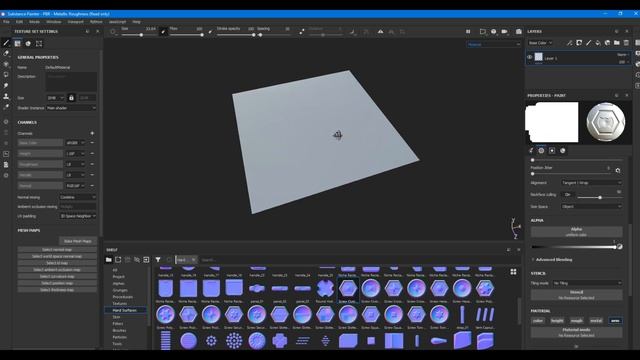Image resolution: width=640 pixels, height=360 pixels.
Task: Toggle the height material channel button
Action: (557, 321)
